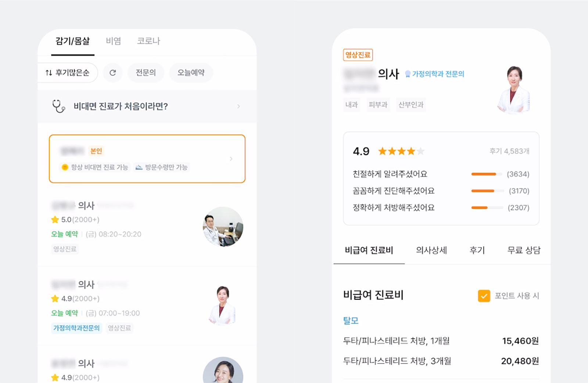Toggle the 전문의 filter chip
The width and height of the screenshot is (588, 383).
pyautogui.click(x=146, y=73)
